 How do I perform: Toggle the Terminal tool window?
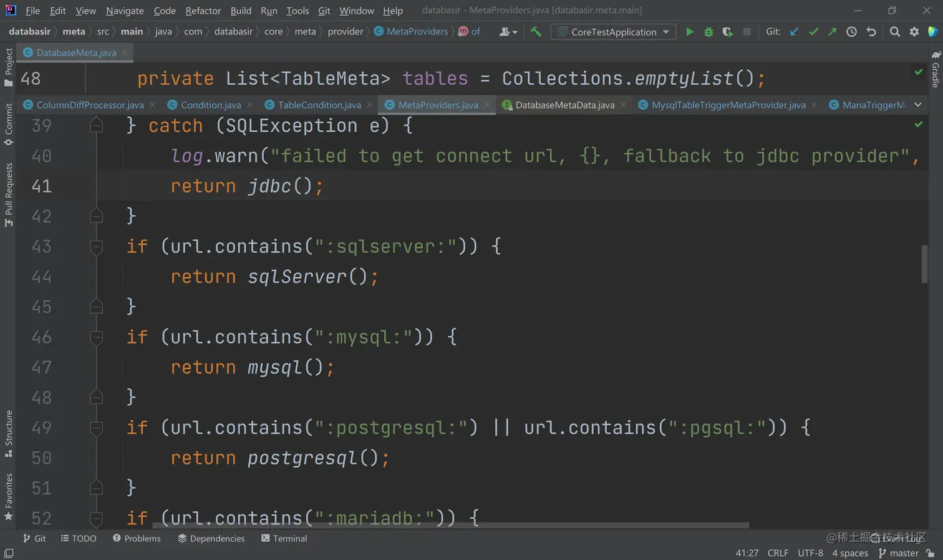coord(284,538)
